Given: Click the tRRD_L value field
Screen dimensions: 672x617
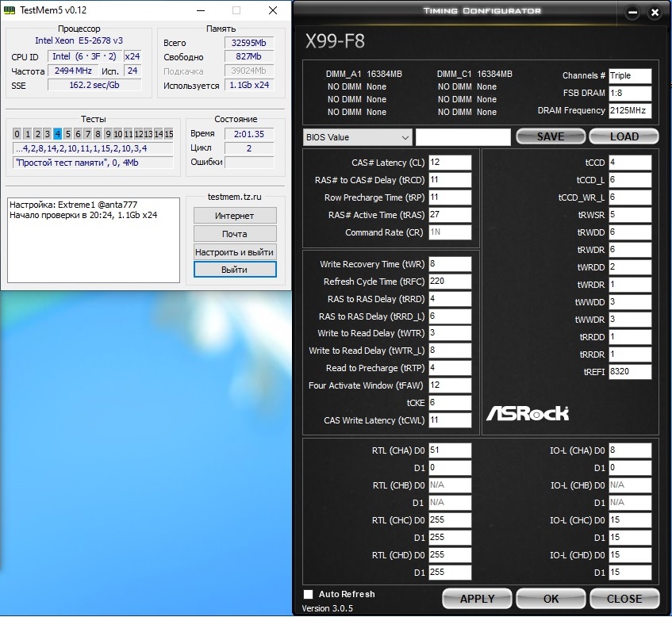Looking at the screenshot, I should point(450,316).
